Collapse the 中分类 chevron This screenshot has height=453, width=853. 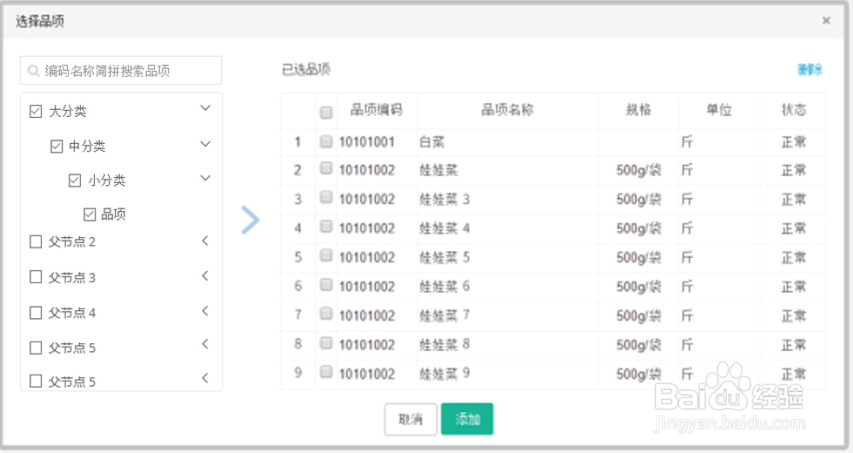click(x=205, y=144)
